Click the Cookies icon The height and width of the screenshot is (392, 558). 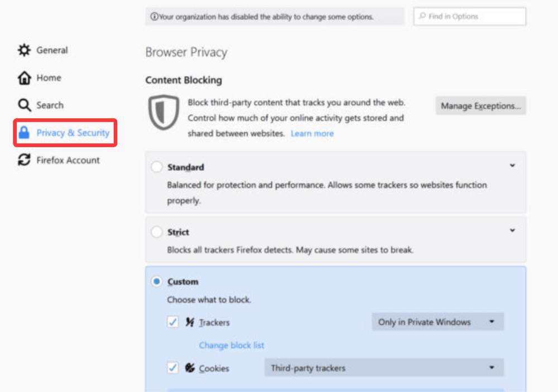click(x=190, y=368)
